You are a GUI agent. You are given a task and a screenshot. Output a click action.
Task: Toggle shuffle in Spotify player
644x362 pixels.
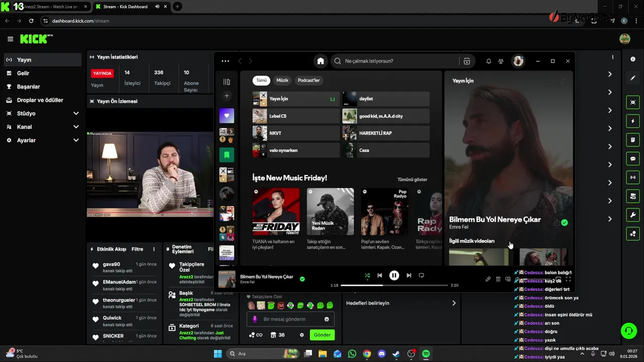(367, 276)
